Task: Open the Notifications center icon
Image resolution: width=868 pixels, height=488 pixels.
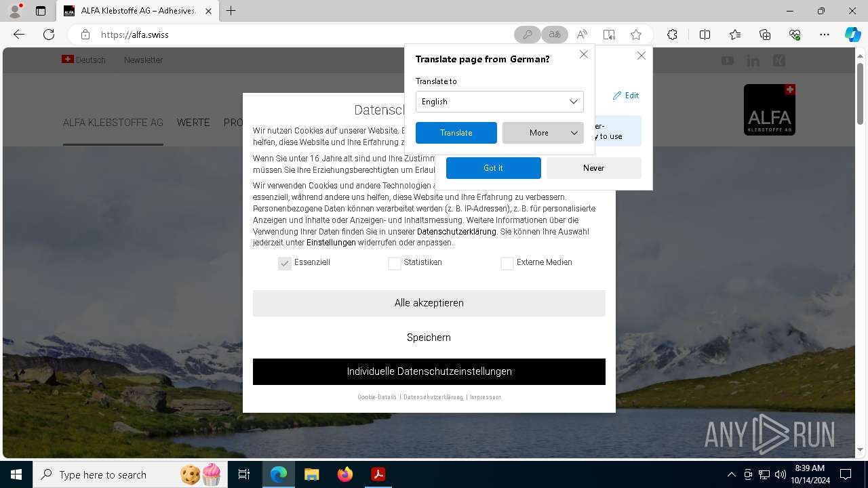Action: click(846, 474)
